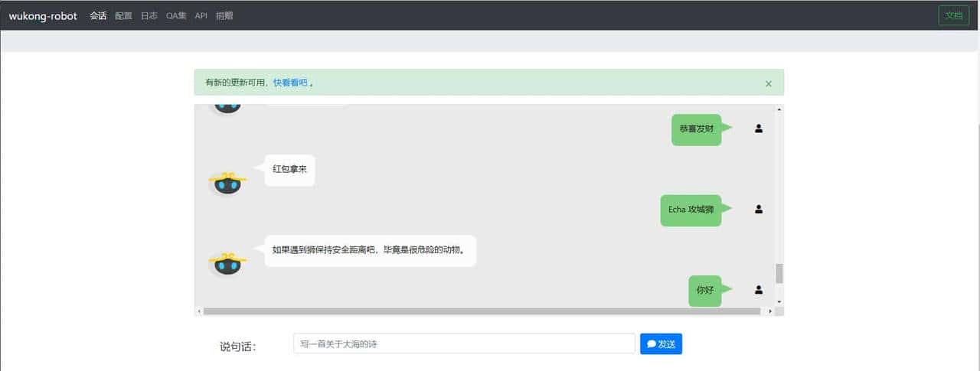Screen dimensions: 980x371
Task: Select the 会话 nav tab
Action: point(98,15)
